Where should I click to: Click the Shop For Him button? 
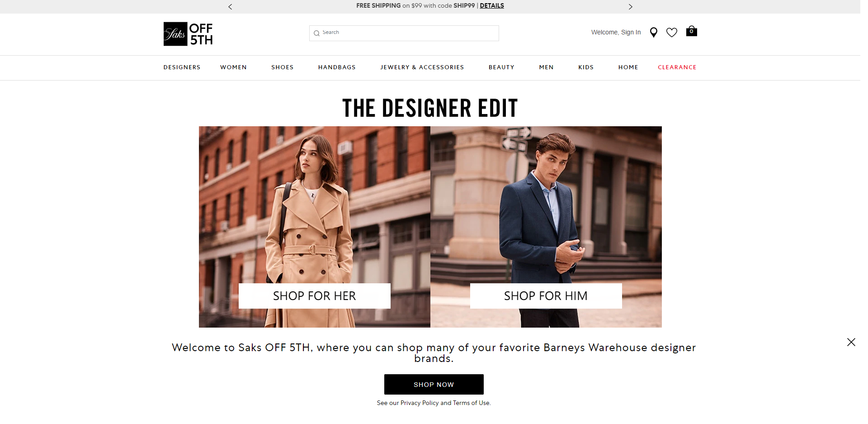546,296
